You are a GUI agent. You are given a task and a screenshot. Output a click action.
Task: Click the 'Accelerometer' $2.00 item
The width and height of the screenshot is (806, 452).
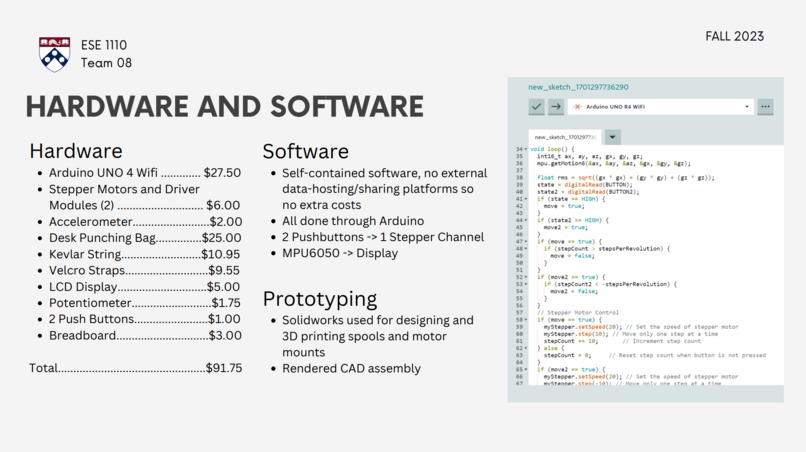145,222
